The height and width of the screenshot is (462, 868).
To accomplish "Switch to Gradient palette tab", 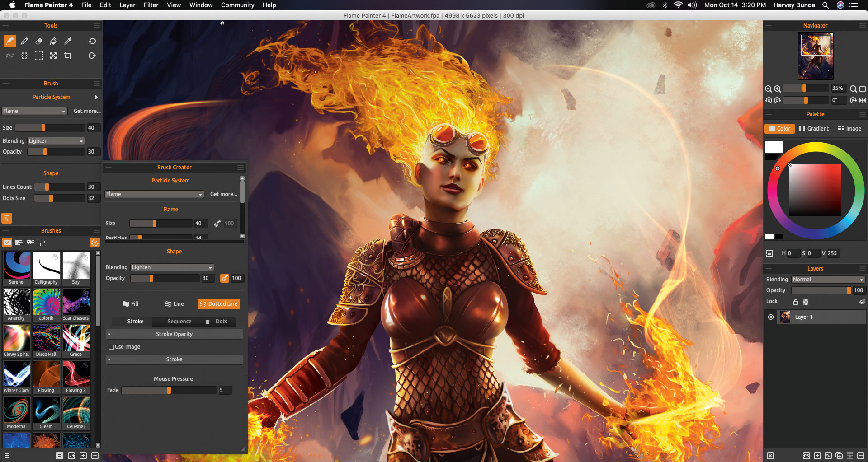I will point(814,129).
